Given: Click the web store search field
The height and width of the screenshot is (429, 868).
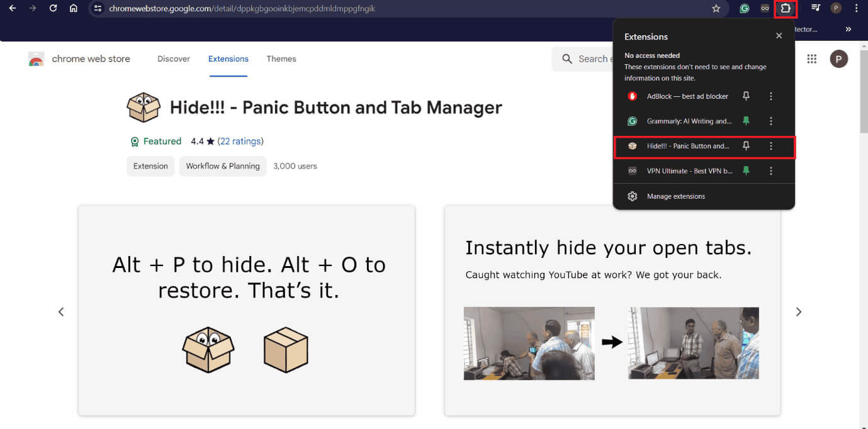Looking at the screenshot, I should pos(582,59).
